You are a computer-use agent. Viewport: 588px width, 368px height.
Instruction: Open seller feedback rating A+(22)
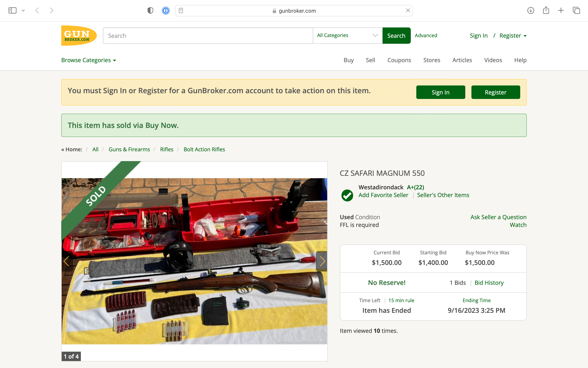[x=415, y=187]
